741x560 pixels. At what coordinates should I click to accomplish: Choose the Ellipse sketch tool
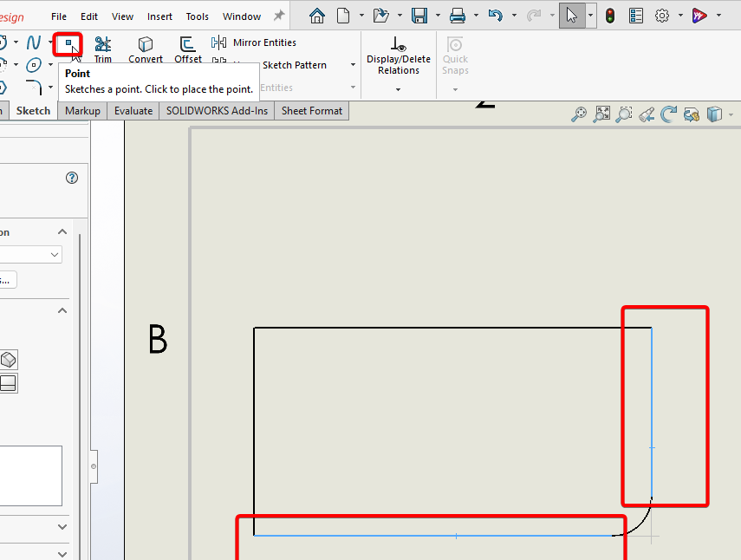click(34, 65)
